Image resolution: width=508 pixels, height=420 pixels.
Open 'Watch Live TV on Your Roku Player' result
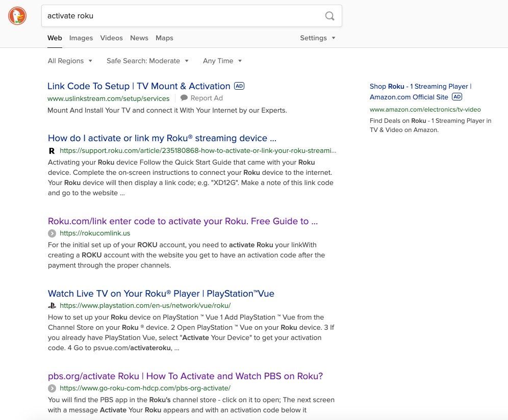tap(161, 294)
